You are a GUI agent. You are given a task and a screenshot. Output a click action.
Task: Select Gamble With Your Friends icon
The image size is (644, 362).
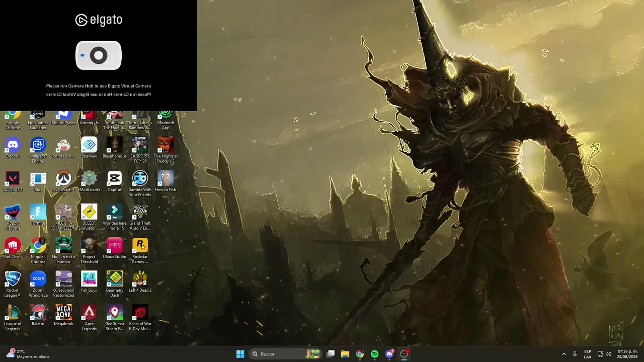coord(140,184)
